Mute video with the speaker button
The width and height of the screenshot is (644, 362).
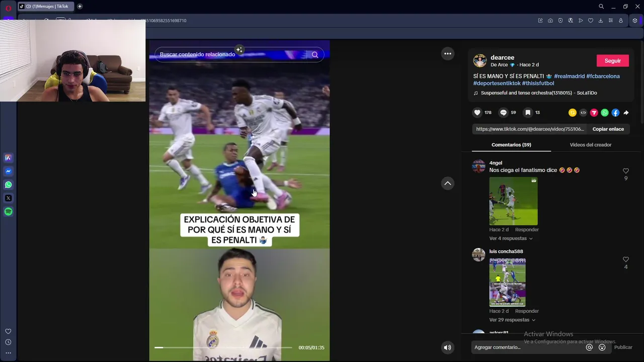(447, 347)
